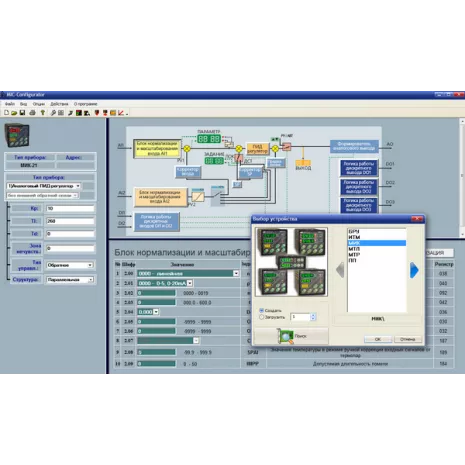
Task: Click the Print toolbar icon
Action: pos(32,113)
